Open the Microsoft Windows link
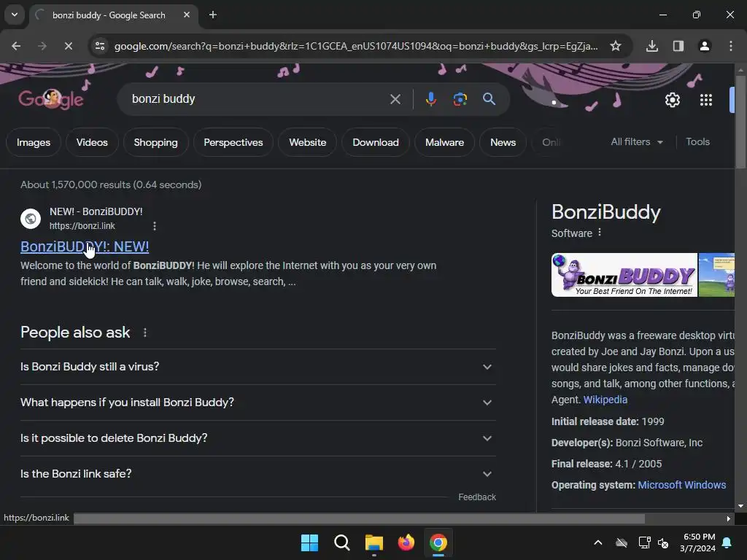Image resolution: width=747 pixels, height=560 pixels. [x=682, y=485]
